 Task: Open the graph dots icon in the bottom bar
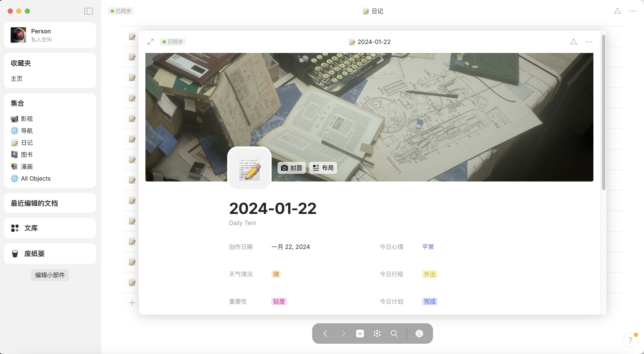(x=377, y=333)
